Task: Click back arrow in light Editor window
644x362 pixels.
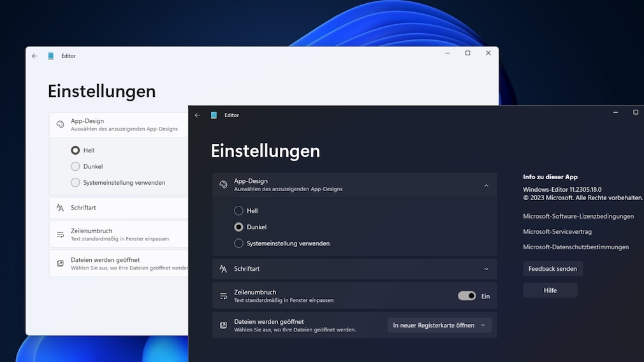Action: coord(34,56)
